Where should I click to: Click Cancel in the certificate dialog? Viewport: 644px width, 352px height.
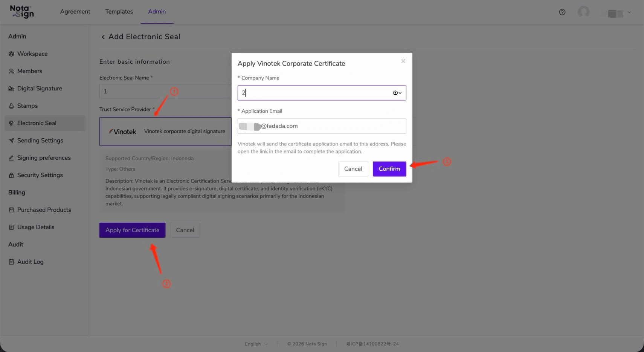tap(353, 169)
